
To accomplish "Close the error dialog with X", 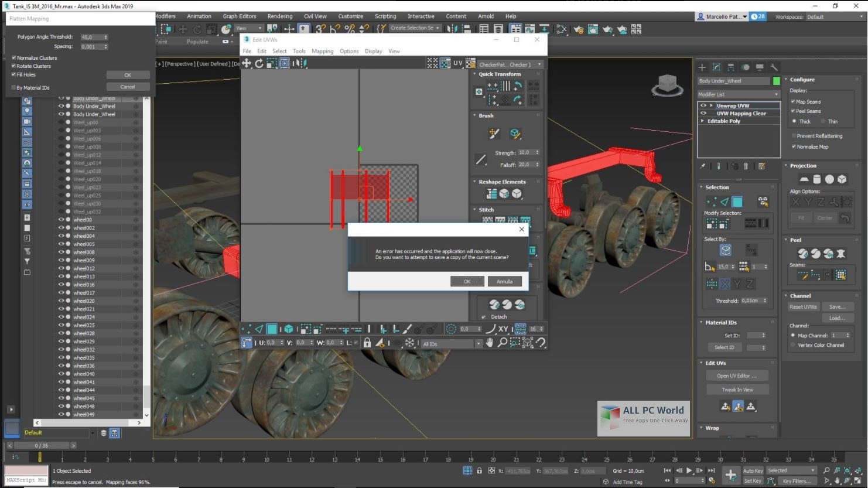I will (521, 229).
